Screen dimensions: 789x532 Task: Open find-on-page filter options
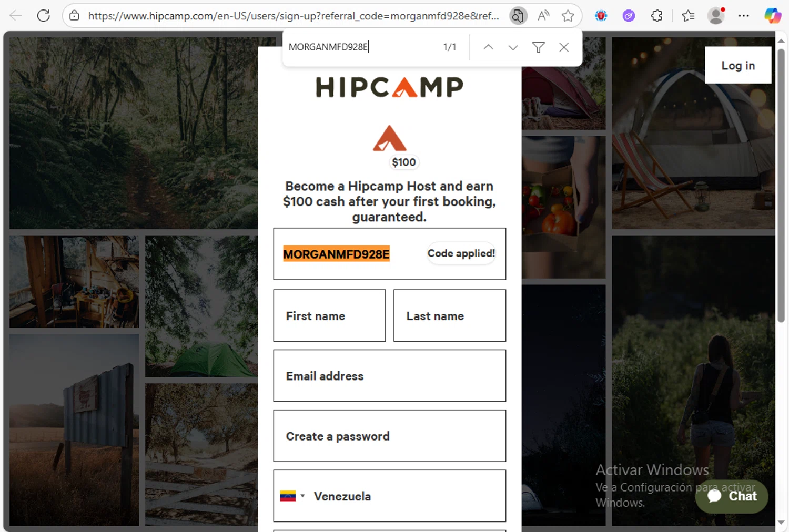pyautogui.click(x=538, y=47)
